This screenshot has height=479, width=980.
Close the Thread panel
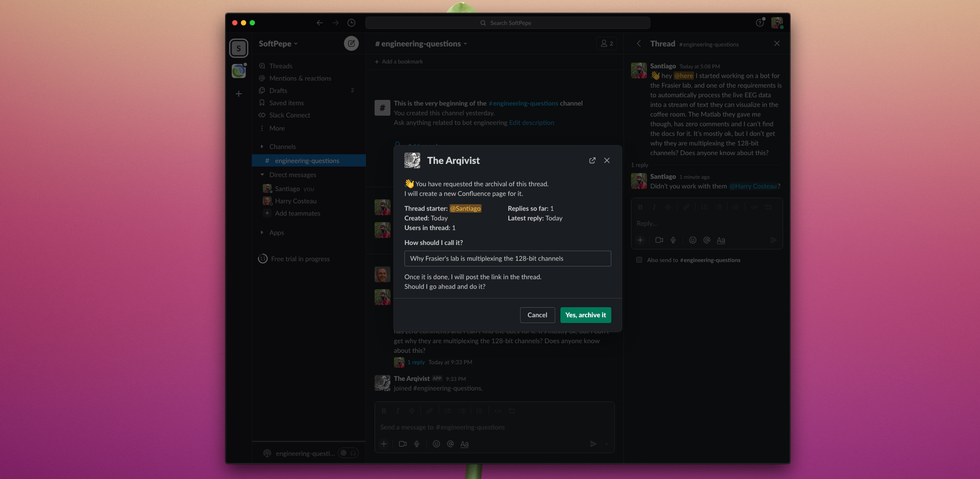click(x=777, y=44)
